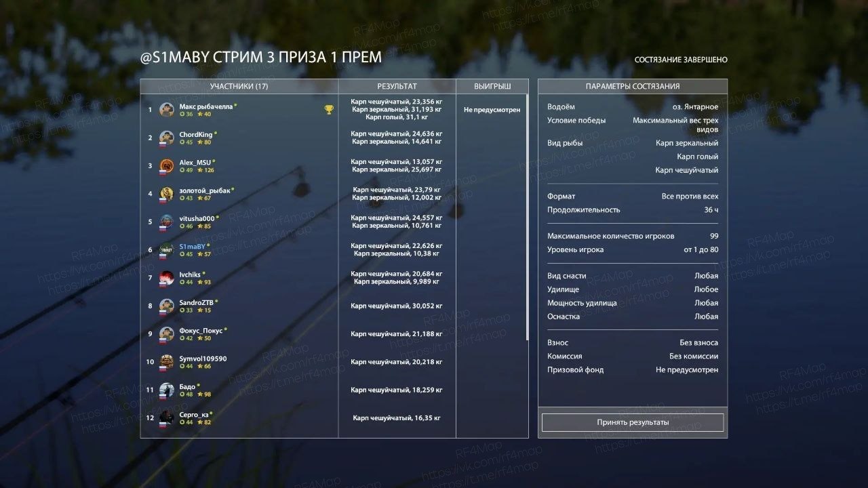Click result Карп чешуйчатый, 21,188 кг

(x=397, y=333)
